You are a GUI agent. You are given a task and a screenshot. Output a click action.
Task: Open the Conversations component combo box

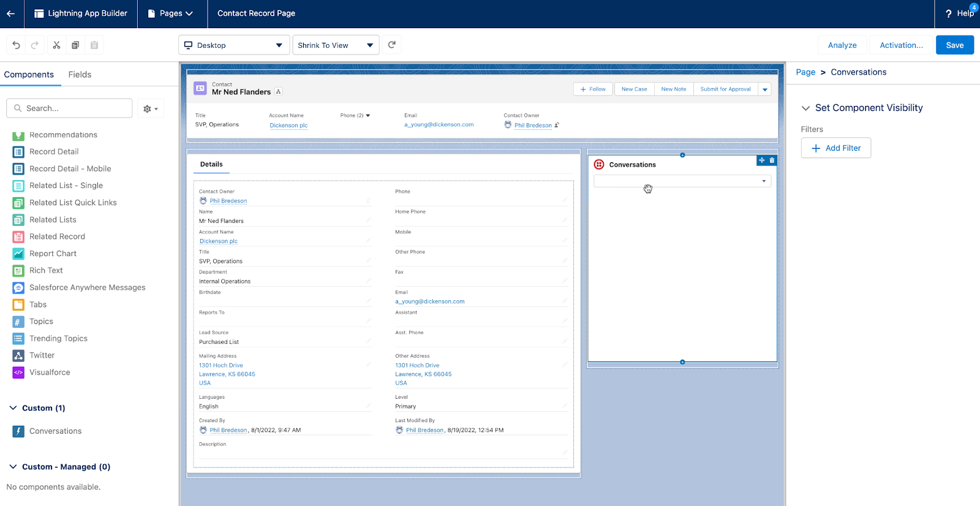682,181
